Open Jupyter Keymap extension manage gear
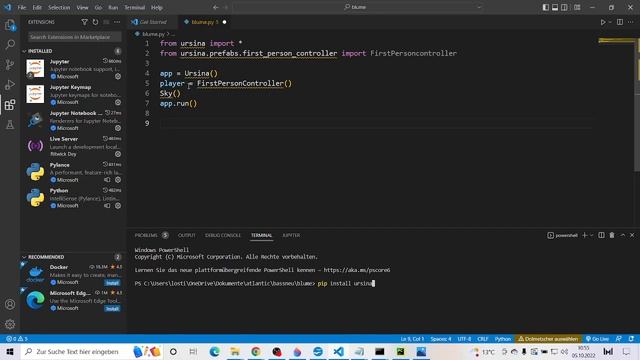640x360 pixels. click(118, 102)
